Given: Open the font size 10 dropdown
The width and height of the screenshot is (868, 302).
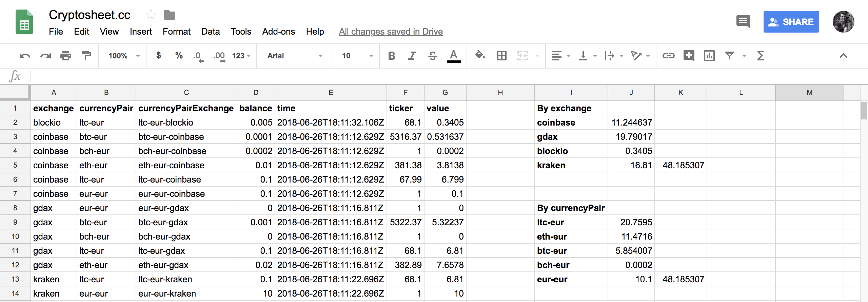Looking at the screenshot, I should (x=357, y=56).
